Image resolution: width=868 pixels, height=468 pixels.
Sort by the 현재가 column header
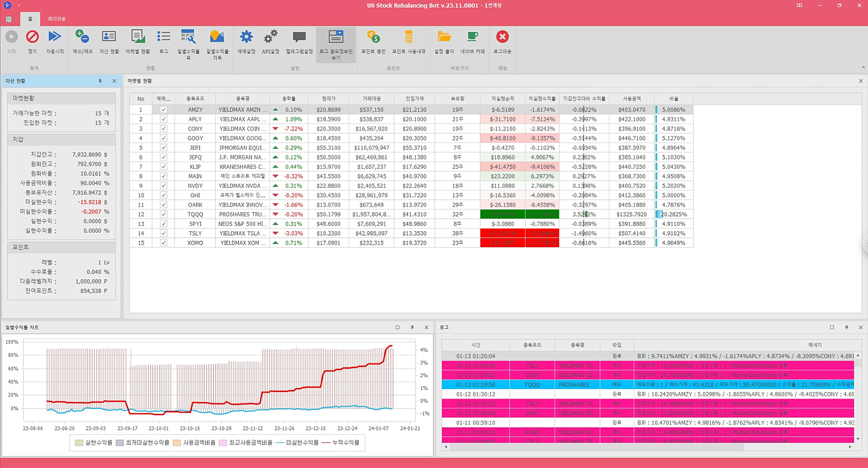tap(329, 99)
